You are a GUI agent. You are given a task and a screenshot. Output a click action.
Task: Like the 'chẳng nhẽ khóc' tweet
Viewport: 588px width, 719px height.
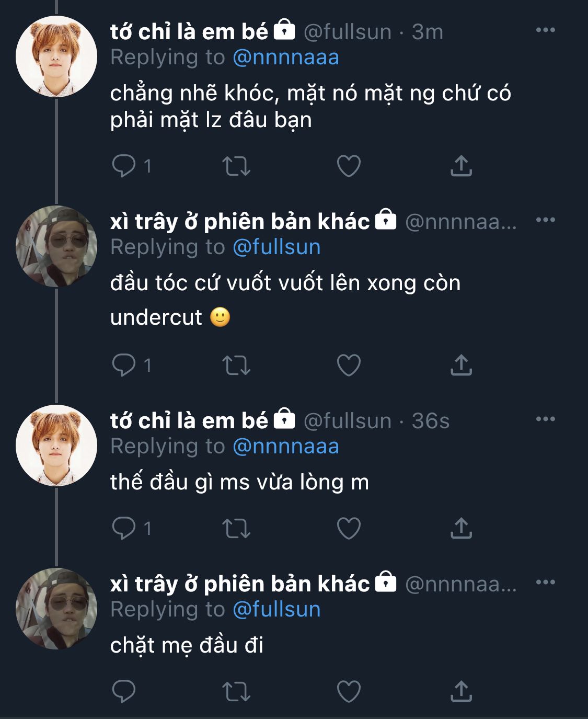pyautogui.click(x=349, y=166)
